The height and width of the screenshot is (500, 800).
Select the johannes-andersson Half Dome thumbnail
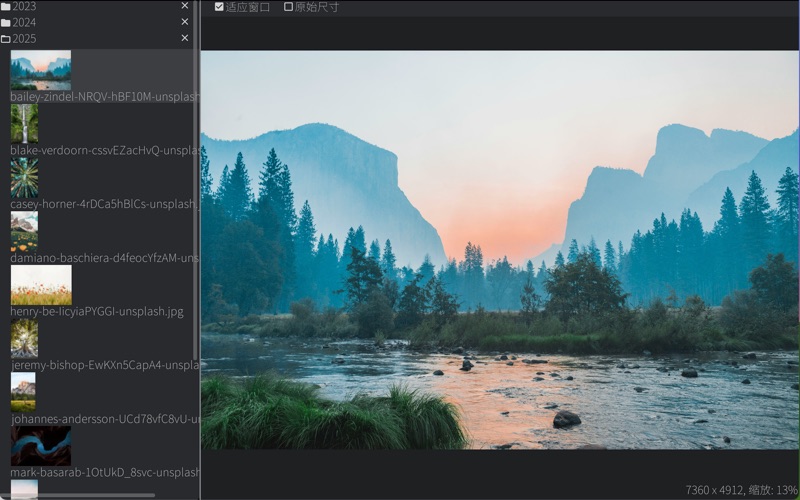(23, 392)
